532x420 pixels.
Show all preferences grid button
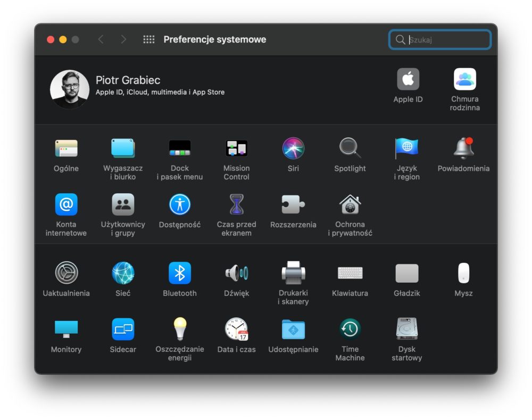click(148, 39)
